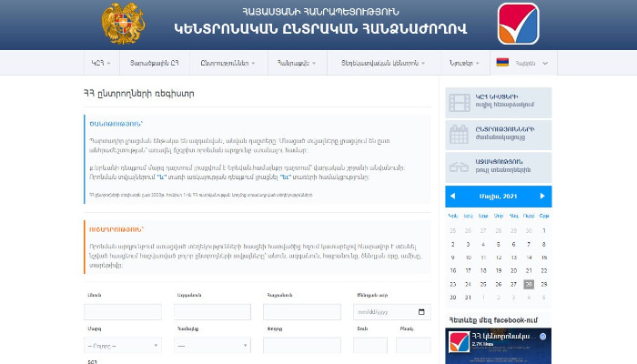
Task: Click the header title ԿԵՆՏՐՈՆԱԿԱՆ ԸՆՏՐԱԿԱՆ ՀԱՆՁՆԱԺՈՂՈՎ
Action: click(x=320, y=29)
